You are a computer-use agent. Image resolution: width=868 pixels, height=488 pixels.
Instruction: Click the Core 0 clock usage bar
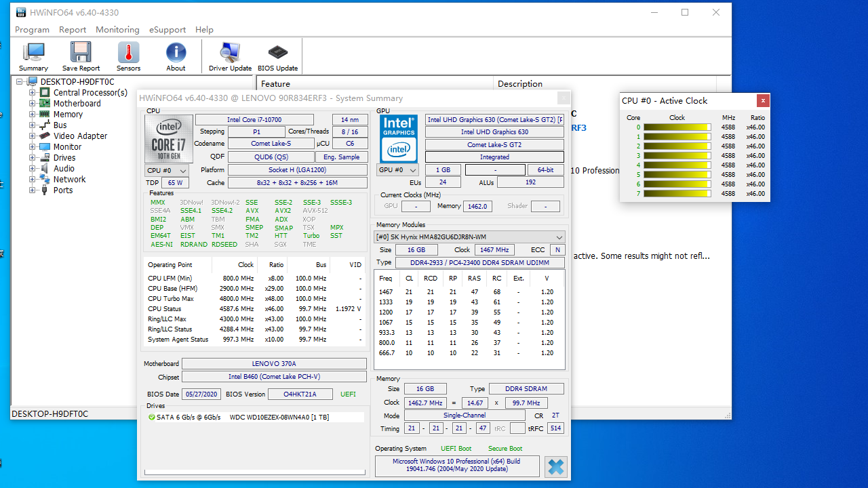677,127
